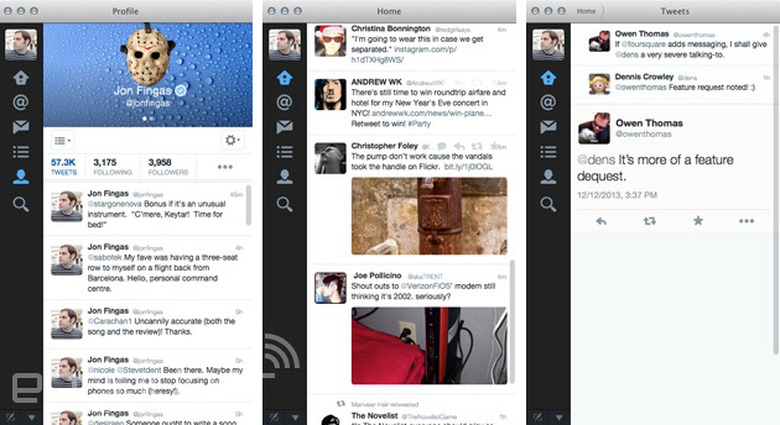Image resolution: width=780 pixels, height=425 pixels.
Task: Open account switcher arrow at bottom of Home sidebar
Action: click(x=294, y=416)
